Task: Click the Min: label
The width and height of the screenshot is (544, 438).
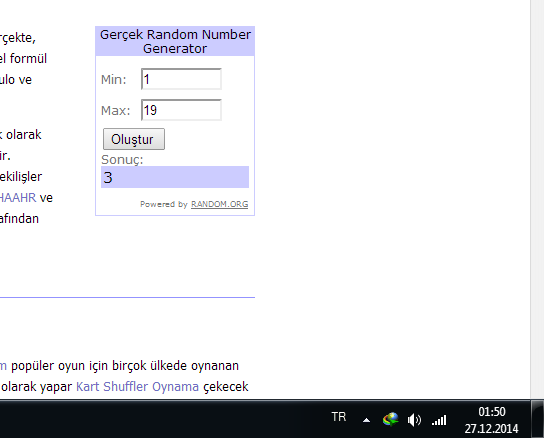Action: pos(113,79)
